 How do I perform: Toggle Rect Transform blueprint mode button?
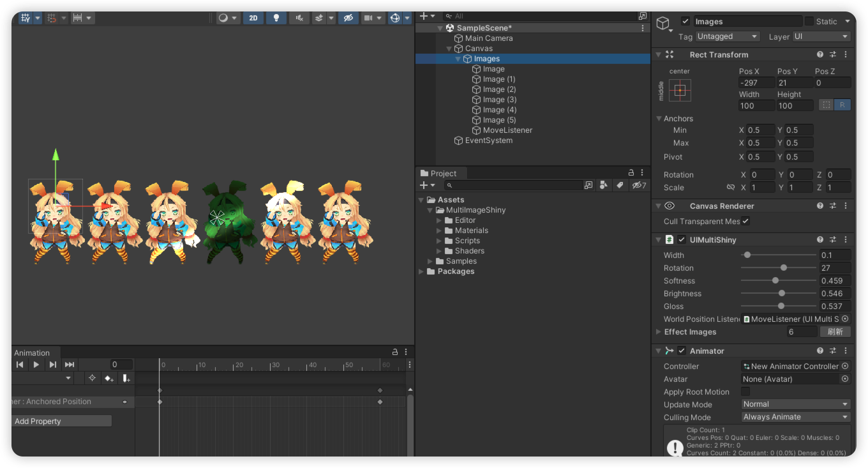click(x=827, y=105)
